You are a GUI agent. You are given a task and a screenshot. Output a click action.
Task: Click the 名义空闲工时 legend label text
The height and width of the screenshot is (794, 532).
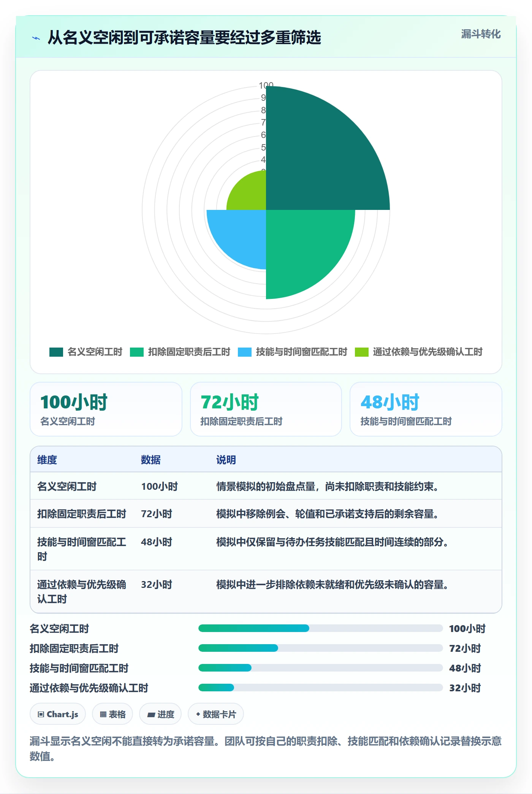[x=95, y=352]
